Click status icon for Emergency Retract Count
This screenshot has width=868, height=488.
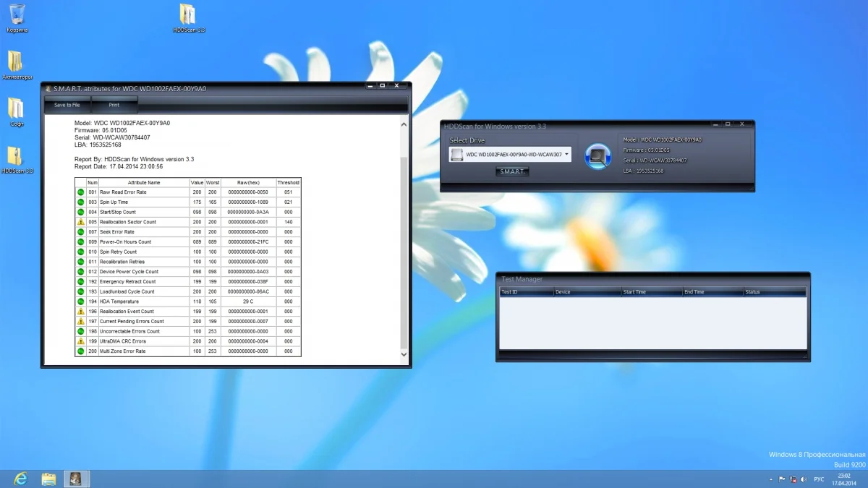pos(81,281)
